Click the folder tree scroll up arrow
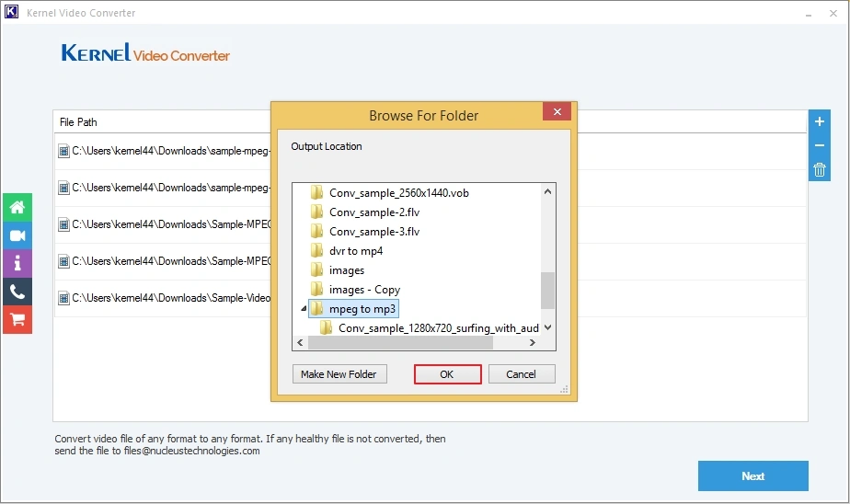The image size is (850, 504). 547,192
